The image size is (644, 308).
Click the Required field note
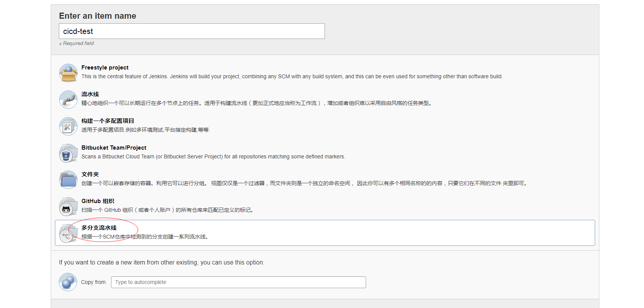[x=76, y=44]
